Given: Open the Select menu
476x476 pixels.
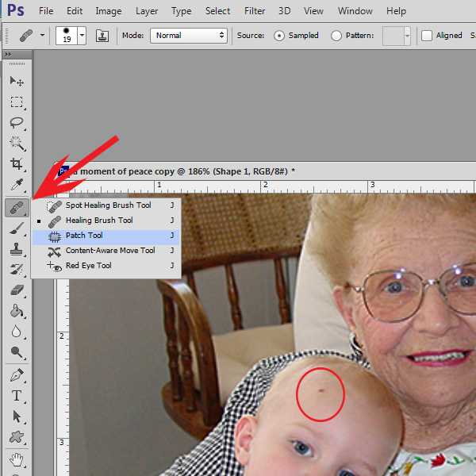Looking at the screenshot, I should [x=217, y=11].
